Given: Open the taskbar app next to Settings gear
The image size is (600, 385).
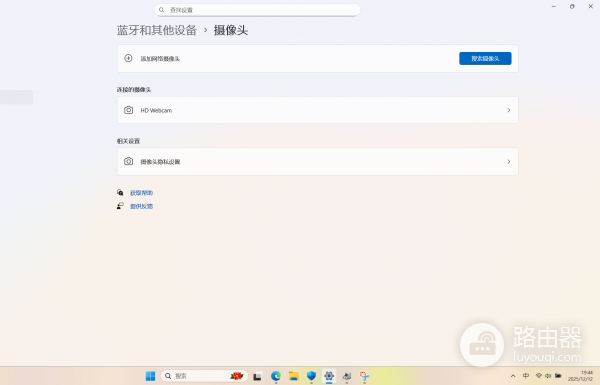Looking at the screenshot, I should [x=347, y=376].
